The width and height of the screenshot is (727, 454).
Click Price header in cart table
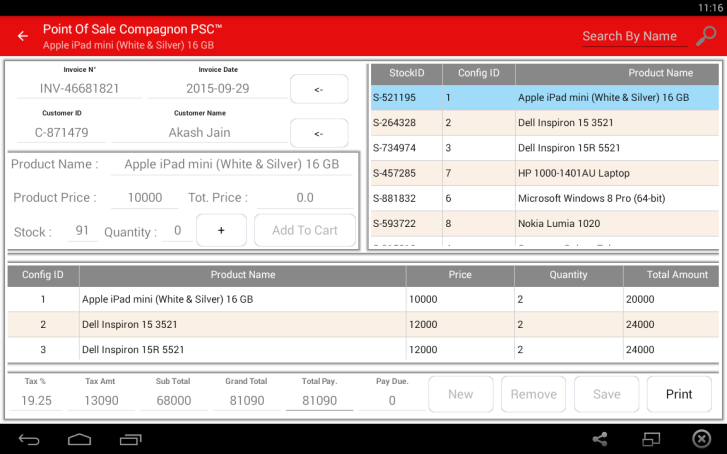pos(460,275)
